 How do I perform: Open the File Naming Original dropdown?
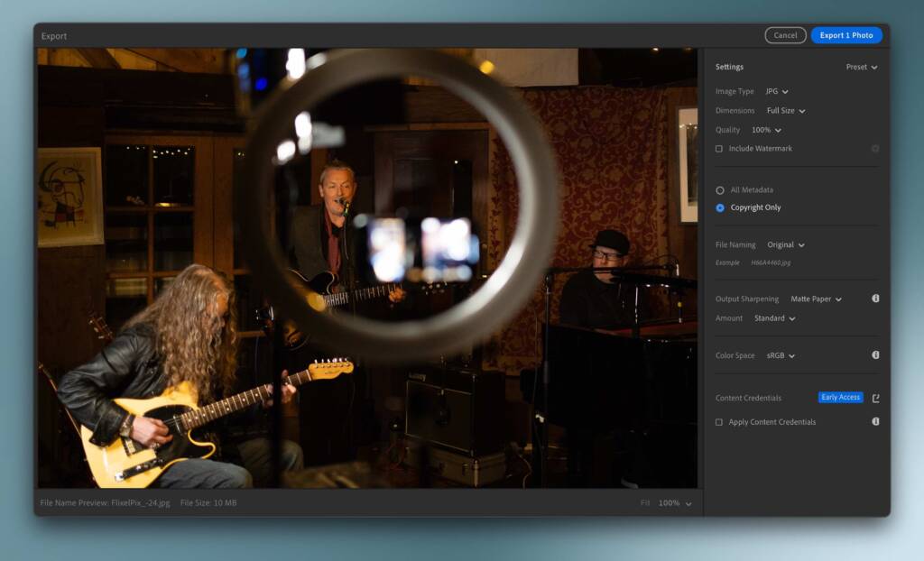coord(786,244)
